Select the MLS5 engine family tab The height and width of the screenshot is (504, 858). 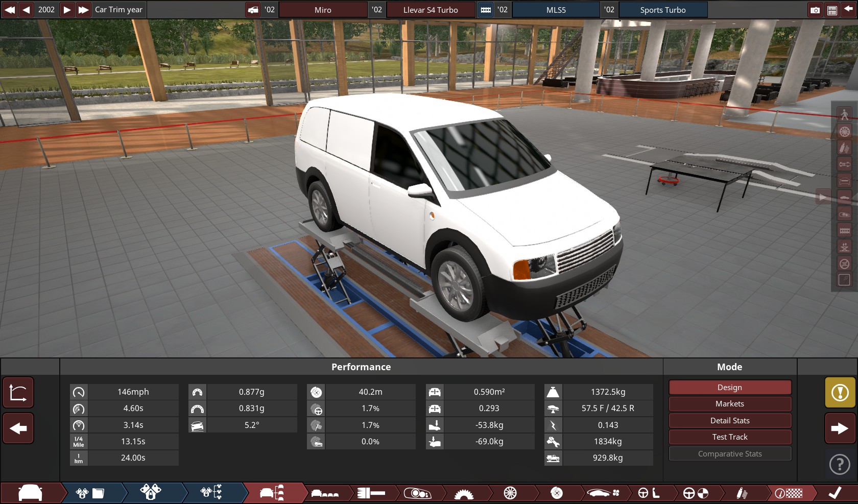(x=556, y=10)
